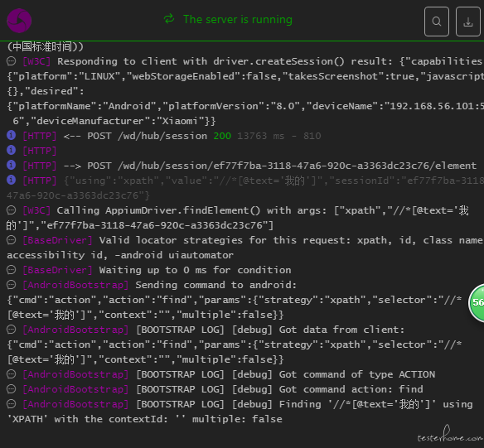
Task: Open the log search magnifier button
Action: click(x=437, y=22)
